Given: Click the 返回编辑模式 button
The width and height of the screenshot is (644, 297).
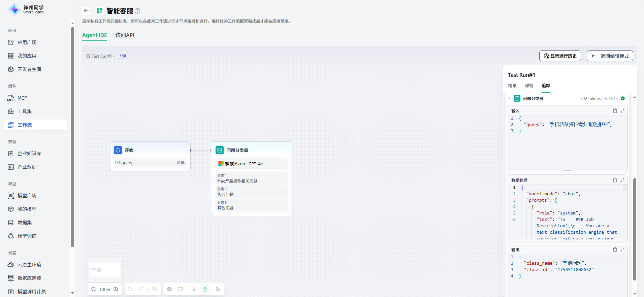Looking at the screenshot, I should pyautogui.click(x=610, y=56).
